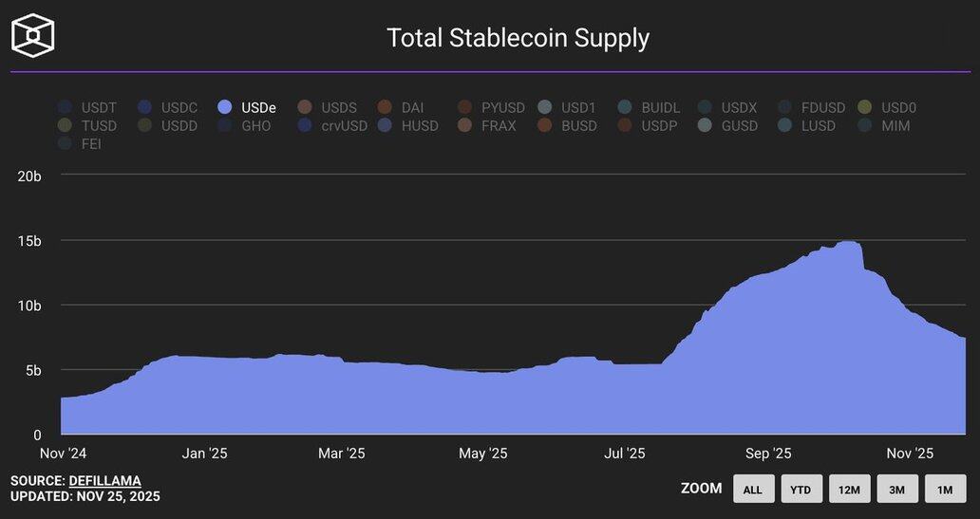Show the crvUSD series
The height and width of the screenshot is (519, 980).
[x=305, y=125]
